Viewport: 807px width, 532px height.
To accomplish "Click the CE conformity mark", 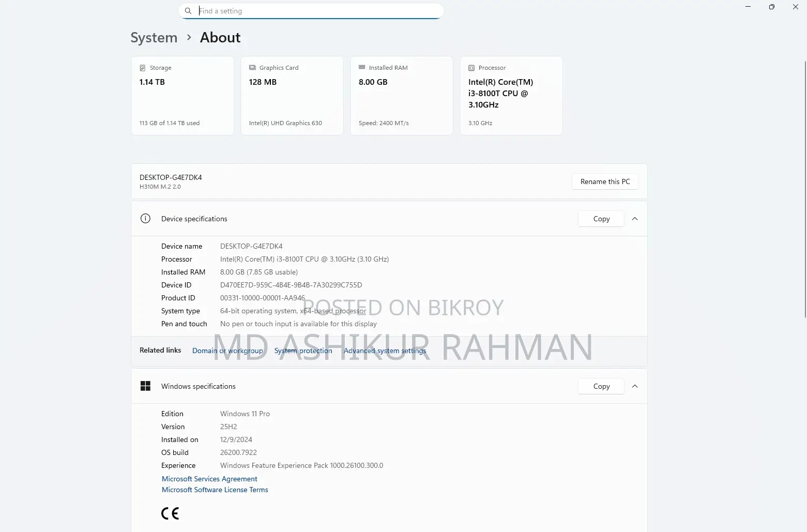I will coord(170,513).
